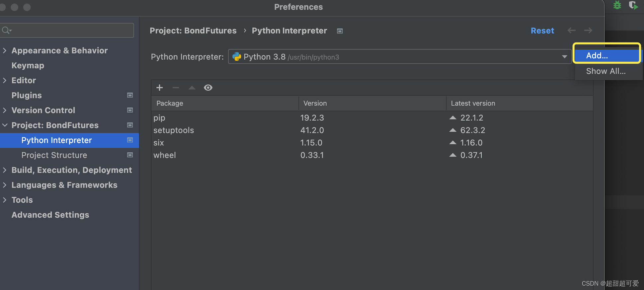This screenshot has height=290, width=644.
Task: Click version 19.2.3 cell
Action: 312,117
